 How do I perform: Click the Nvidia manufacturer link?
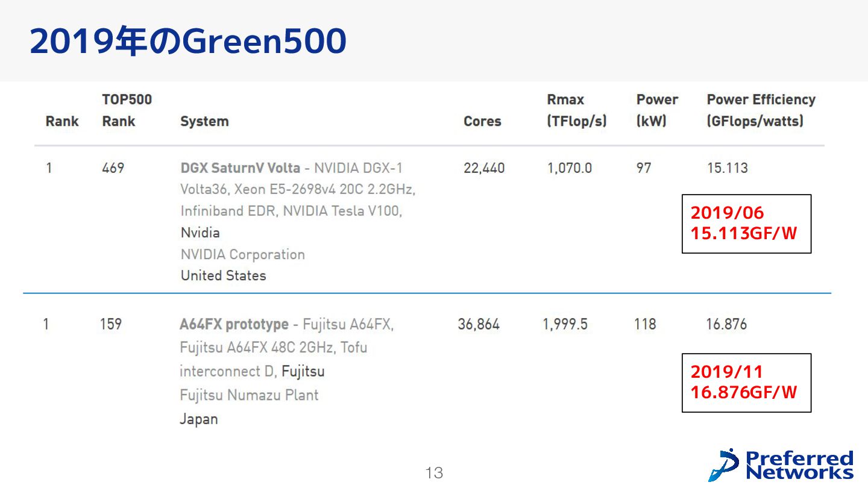200,233
